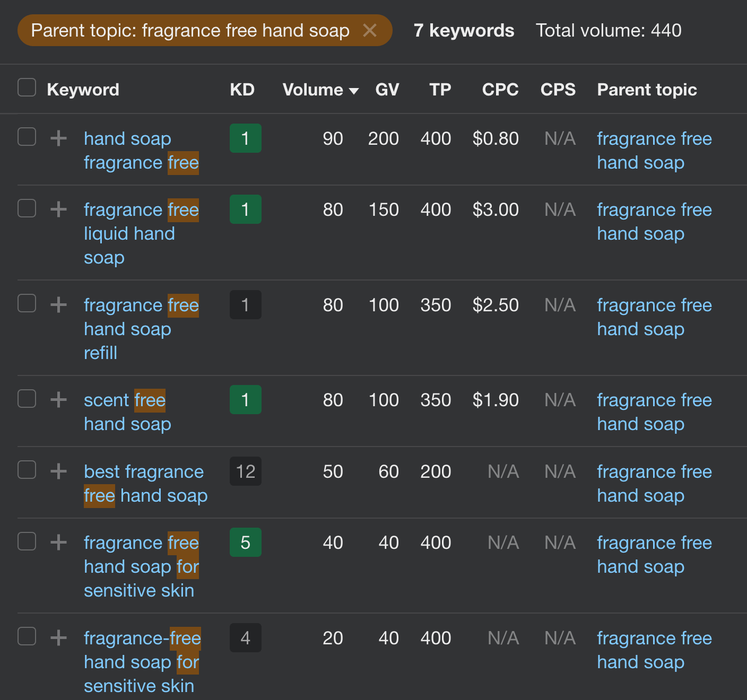
Task: Click the KD column header
Action: 242,90
